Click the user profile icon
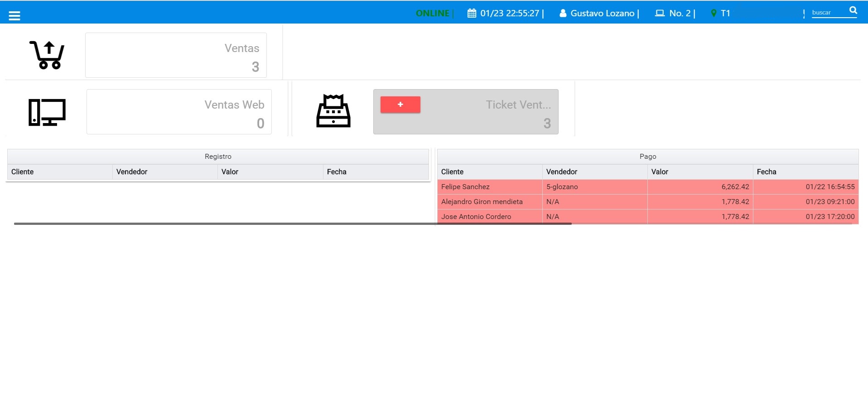This screenshot has width=868, height=395. [x=563, y=13]
